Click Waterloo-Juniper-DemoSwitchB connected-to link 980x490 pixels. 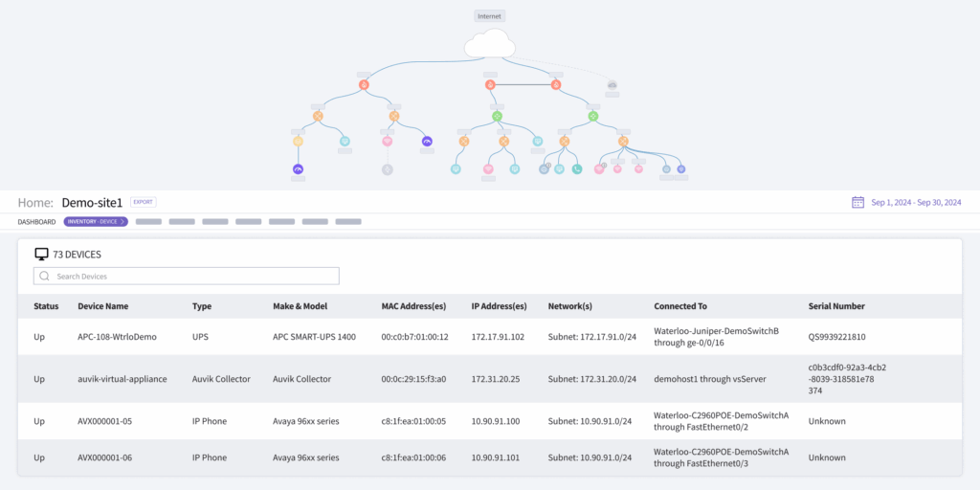[x=716, y=331]
